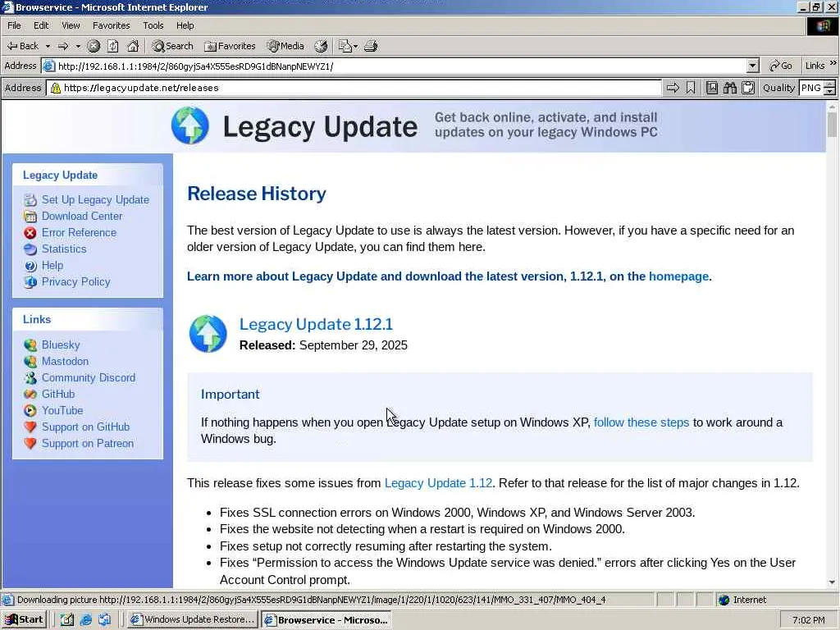Open the Community Discord link
The width and height of the screenshot is (840, 630).
[x=89, y=377]
